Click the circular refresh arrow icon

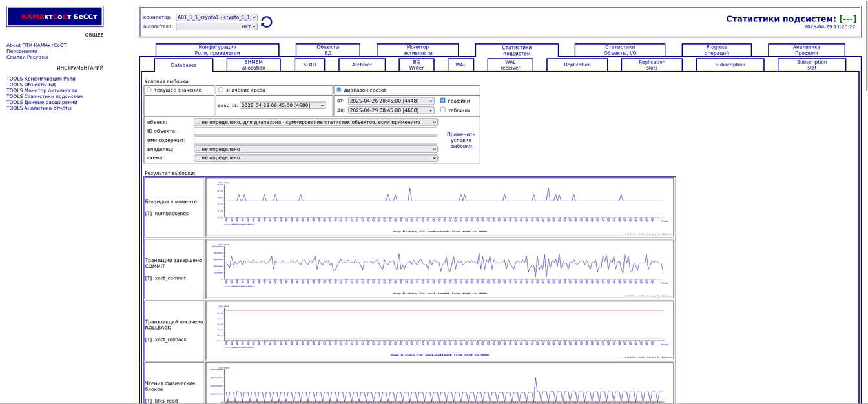(266, 22)
